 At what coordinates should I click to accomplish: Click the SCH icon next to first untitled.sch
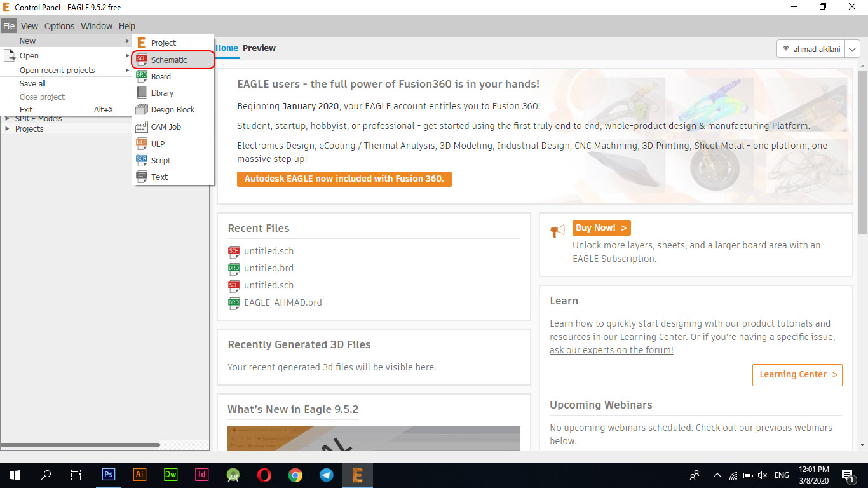234,251
